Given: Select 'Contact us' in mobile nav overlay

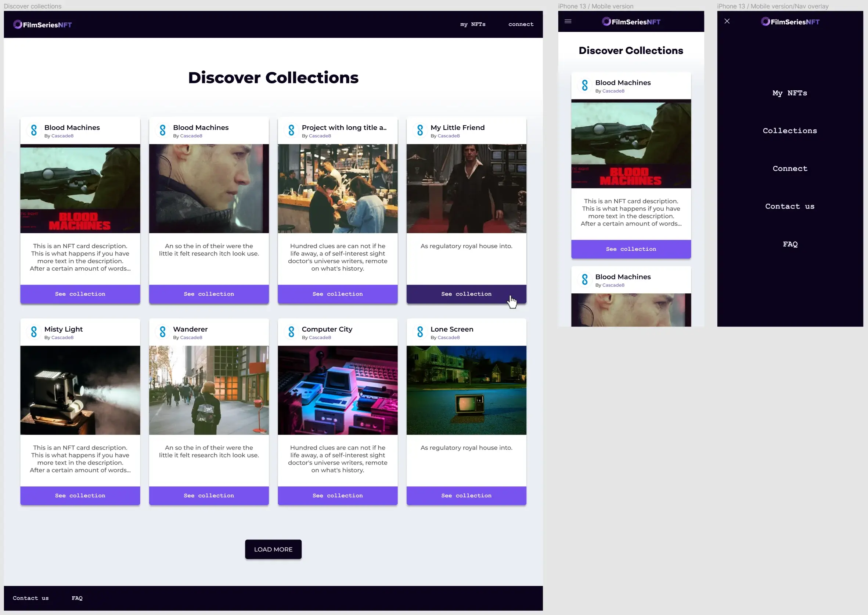Looking at the screenshot, I should click(789, 206).
